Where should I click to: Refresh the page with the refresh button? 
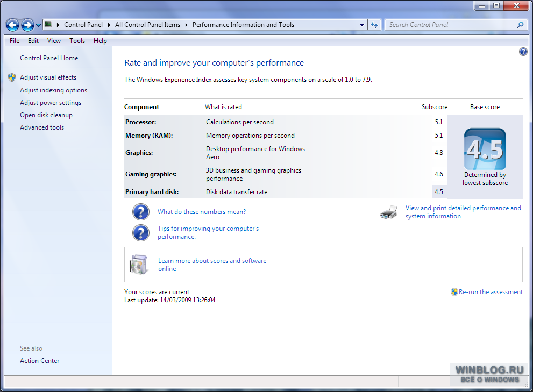pyautogui.click(x=374, y=25)
